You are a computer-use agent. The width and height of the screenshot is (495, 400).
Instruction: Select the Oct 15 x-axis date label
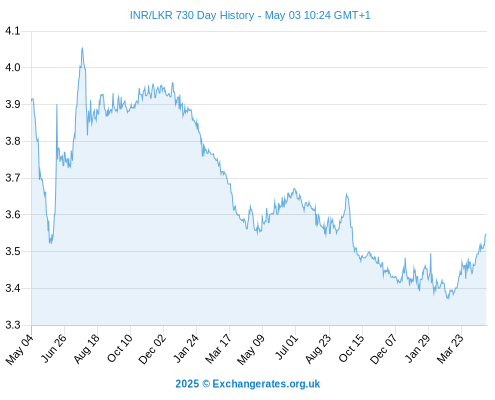point(351,349)
